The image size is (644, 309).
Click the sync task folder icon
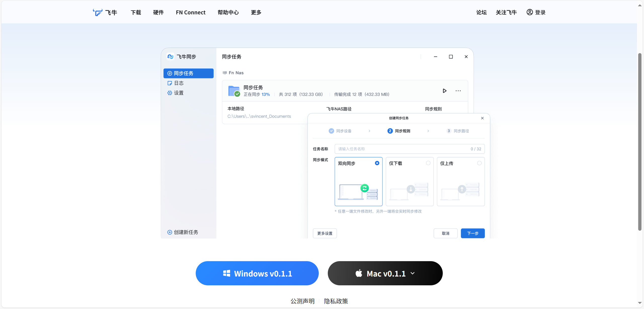(234, 91)
